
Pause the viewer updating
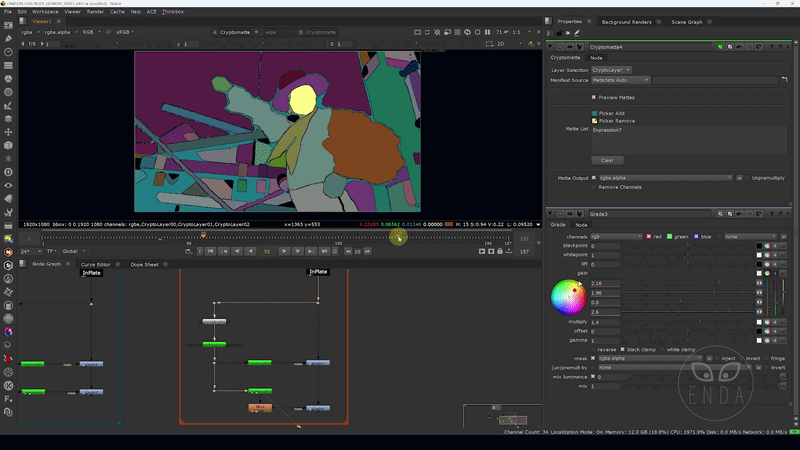tap(487, 32)
